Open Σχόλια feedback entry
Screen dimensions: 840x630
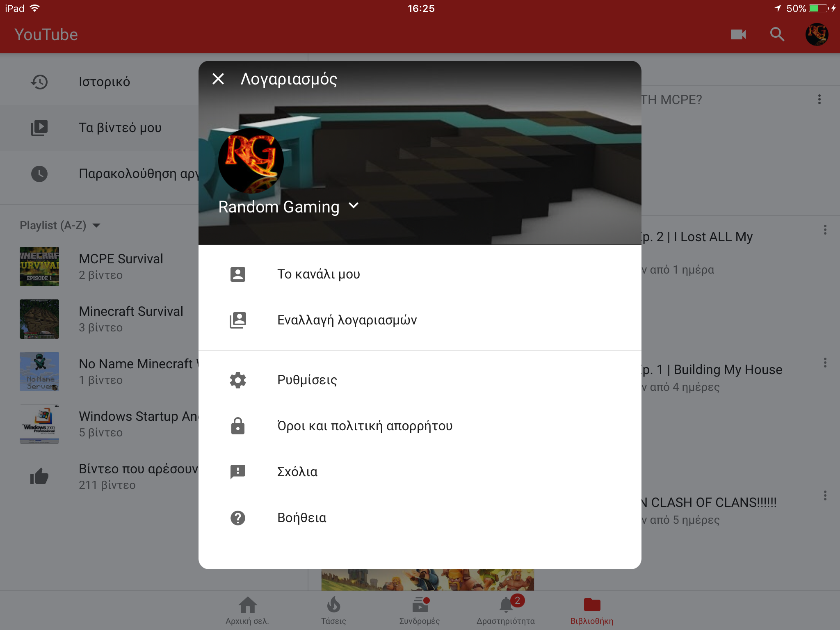point(420,472)
